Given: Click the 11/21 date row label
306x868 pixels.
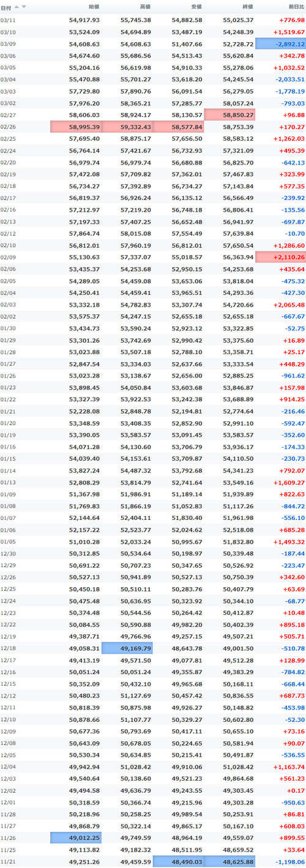Looking at the screenshot, I should (8, 861).
